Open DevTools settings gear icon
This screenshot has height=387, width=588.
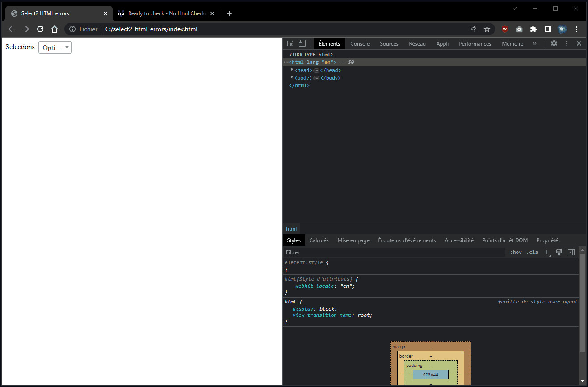point(554,43)
